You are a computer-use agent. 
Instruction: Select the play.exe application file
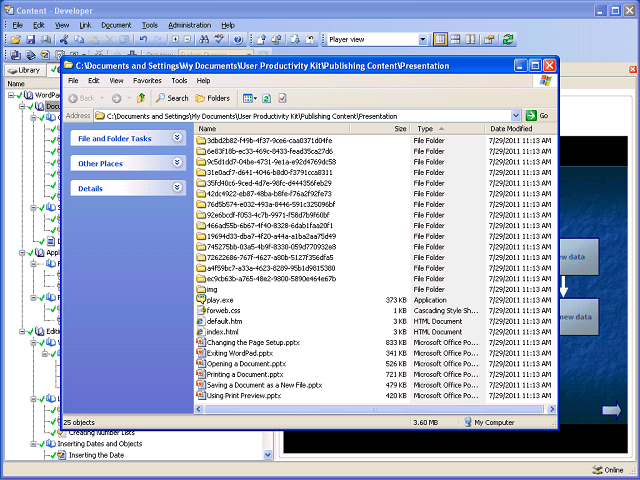click(x=215, y=300)
